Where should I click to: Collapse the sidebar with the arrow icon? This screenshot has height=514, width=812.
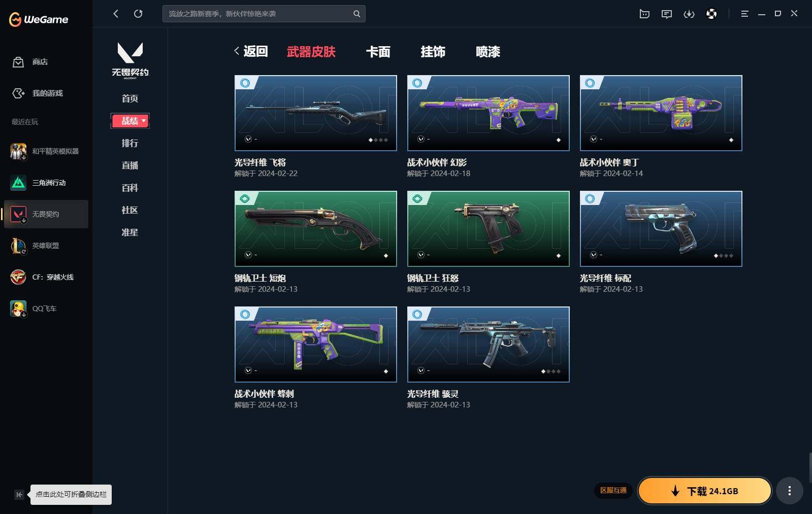tap(19, 495)
